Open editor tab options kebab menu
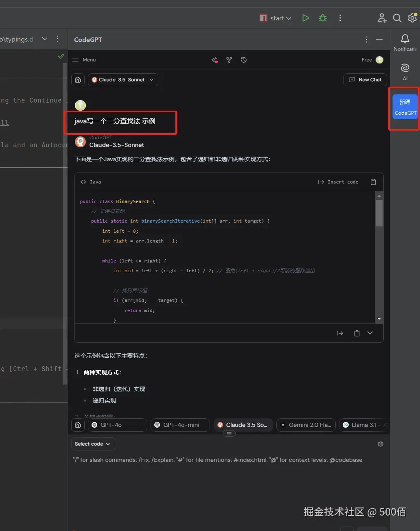This screenshot has width=420, height=531. 58,39
